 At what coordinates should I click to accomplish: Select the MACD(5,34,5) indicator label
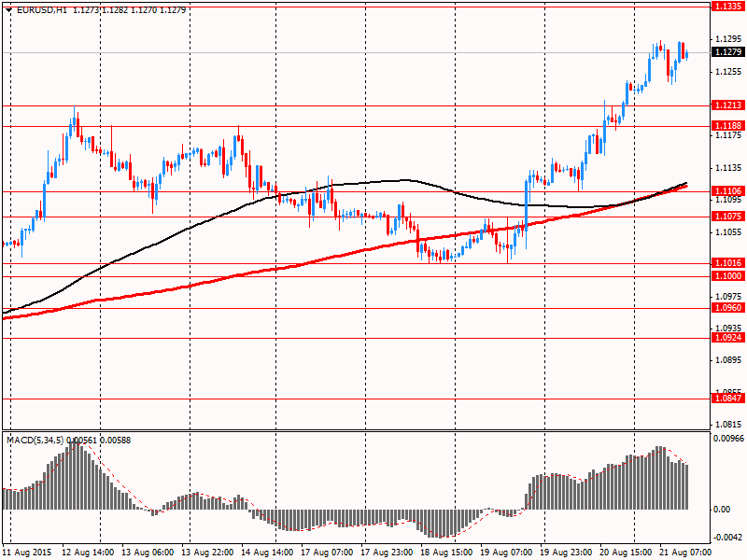(35, 441)
